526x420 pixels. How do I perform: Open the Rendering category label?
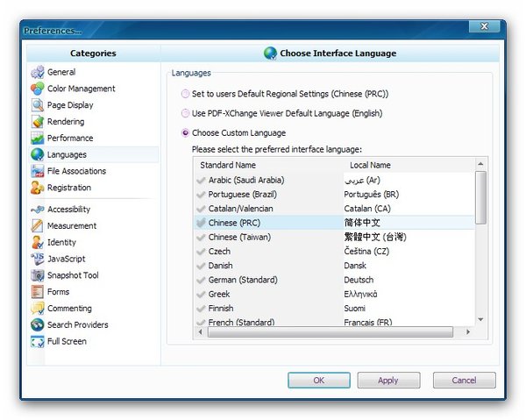coord(66,121)
